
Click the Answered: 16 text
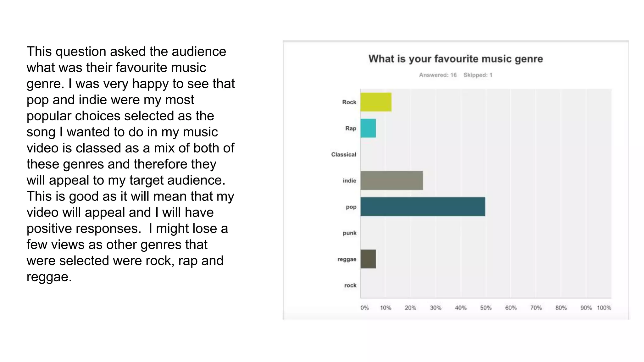coord(438,75)
